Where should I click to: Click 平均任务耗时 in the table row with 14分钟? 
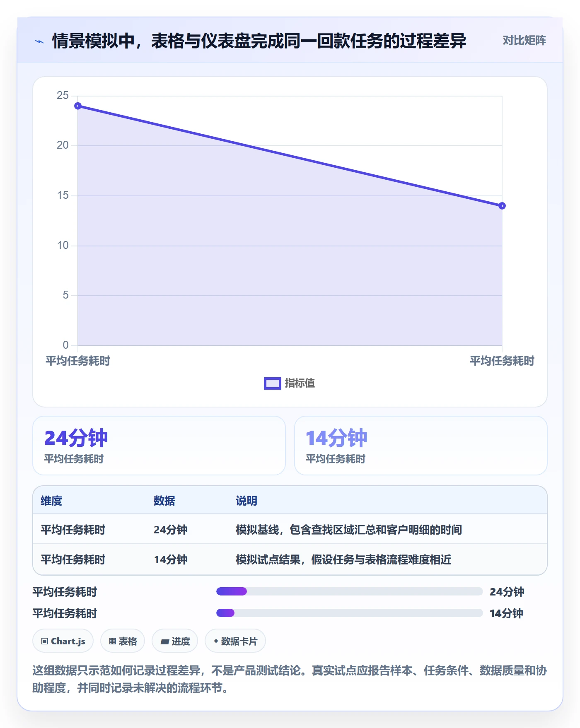coord(73,559)
